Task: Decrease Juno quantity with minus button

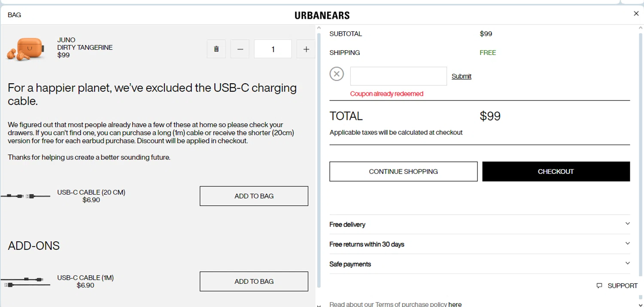Action: (240, 49)
